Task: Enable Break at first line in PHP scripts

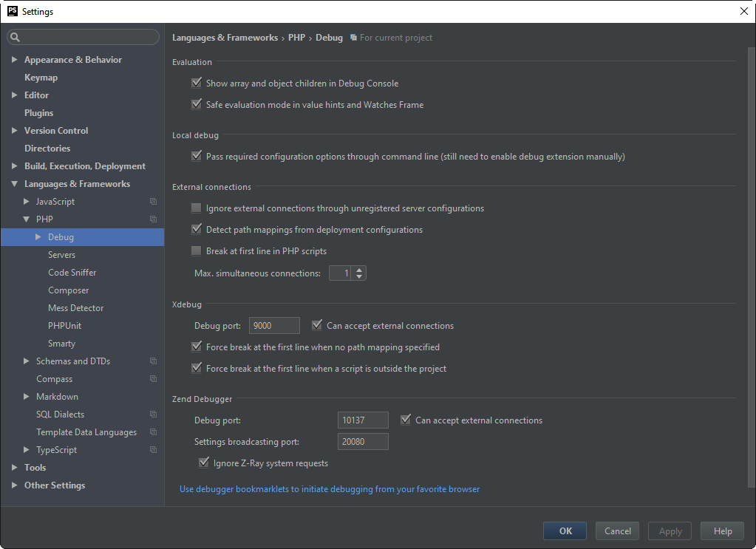Action: [197, 251]
